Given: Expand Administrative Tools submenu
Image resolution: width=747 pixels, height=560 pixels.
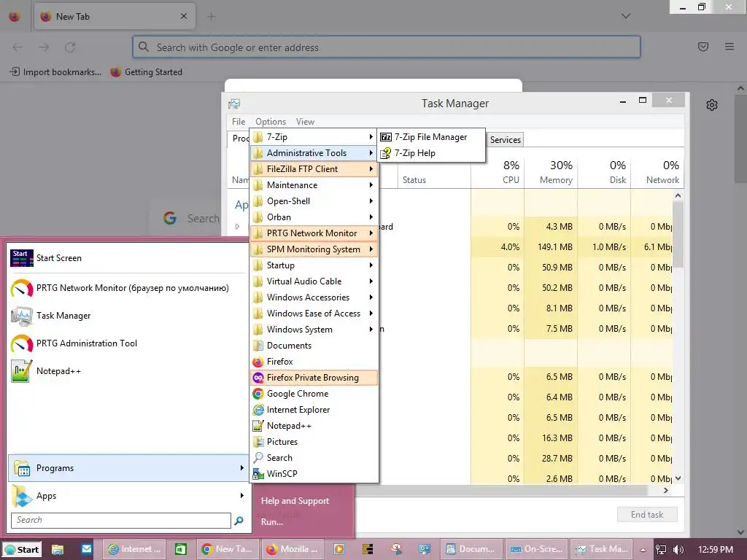Looking at the screenshot, I should (x=314, y=153).
